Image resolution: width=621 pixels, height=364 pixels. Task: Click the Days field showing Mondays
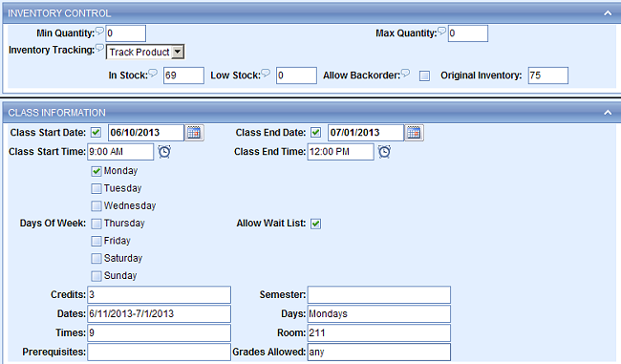pos(379,313)
